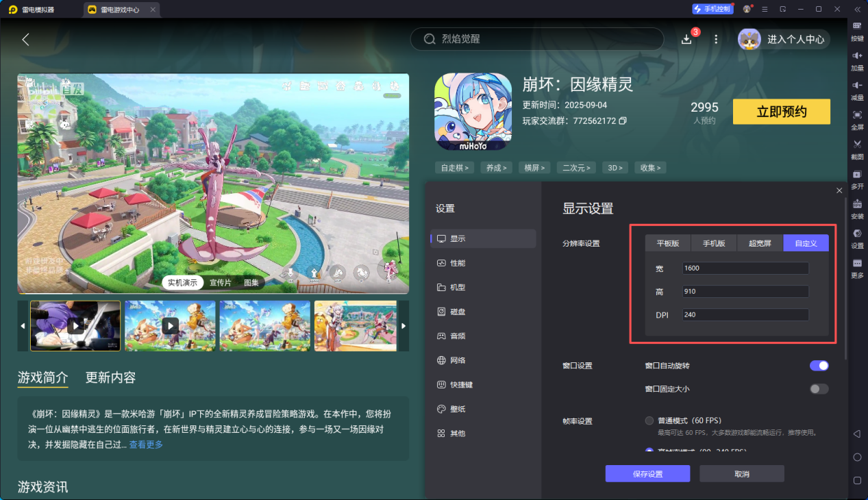Open 快捷键 settings category
868x500 pixels.
(483, 385)
